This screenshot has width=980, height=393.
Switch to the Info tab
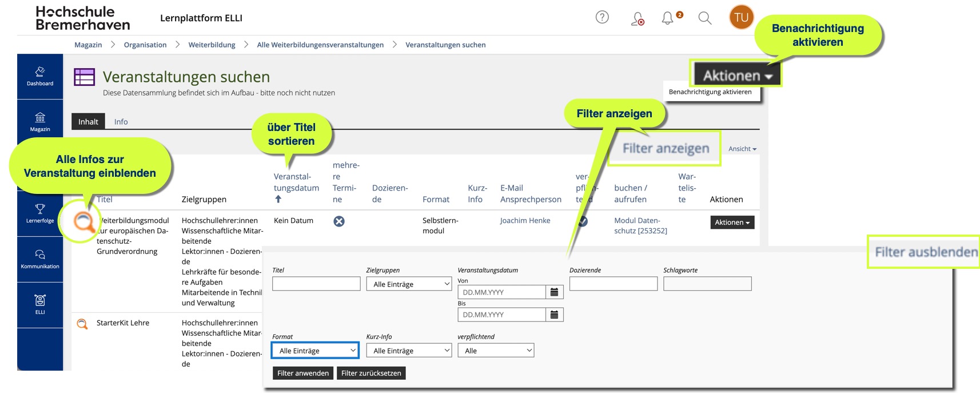(x=121, y=122)
